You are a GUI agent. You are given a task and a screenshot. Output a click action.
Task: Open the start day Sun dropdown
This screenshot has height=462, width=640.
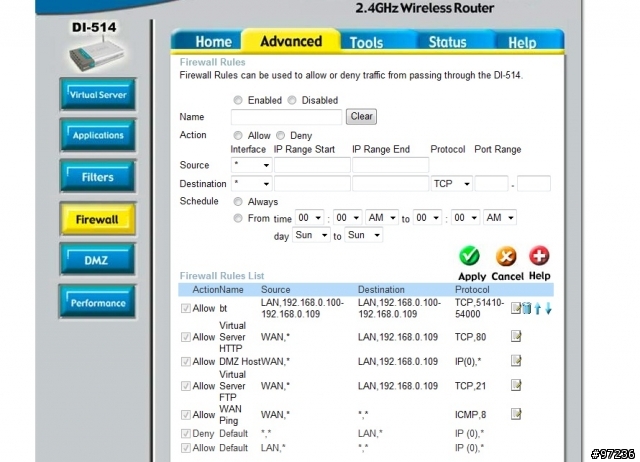tap(311, 235)
